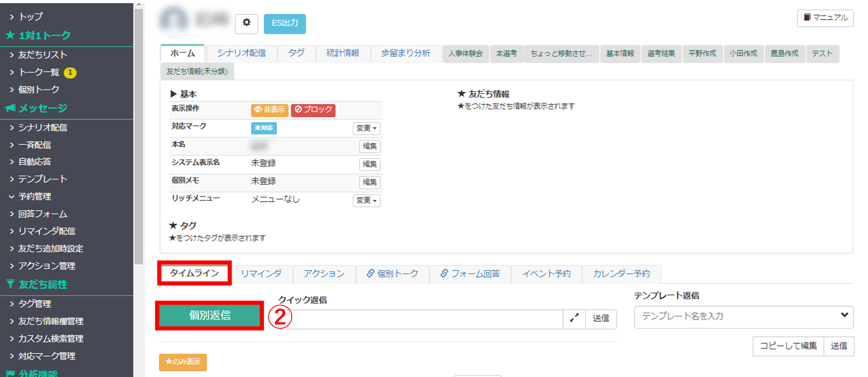The height and width of the screenshot is (377, 868).
Task: Click the red ブロック button
Action: 313,110
